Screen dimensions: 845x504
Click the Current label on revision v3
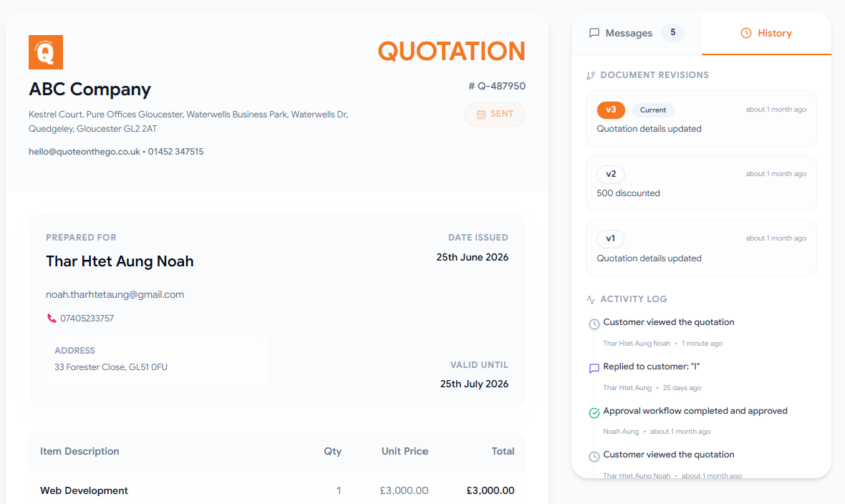[x=653, y=110]
